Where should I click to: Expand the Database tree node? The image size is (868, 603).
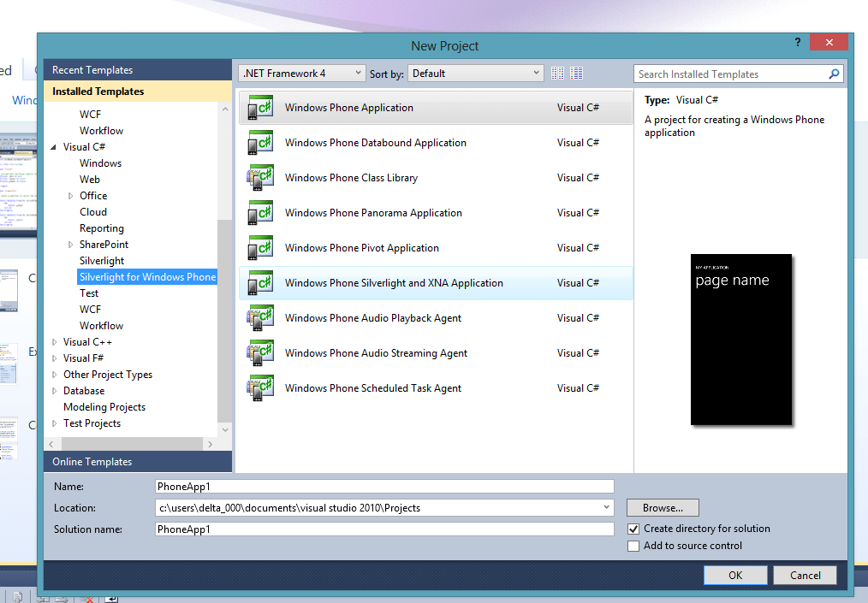point(54,391)
